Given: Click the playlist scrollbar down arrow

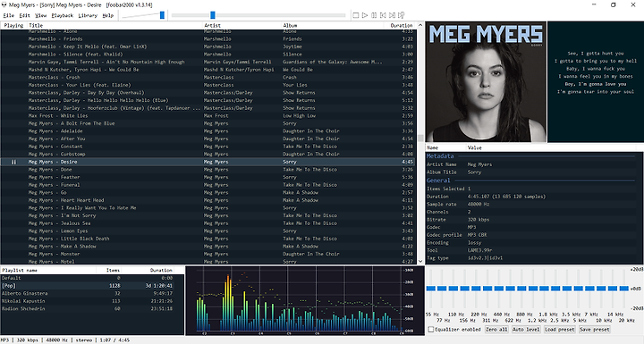Looking at the screenshot, I should tap(420, 261).
